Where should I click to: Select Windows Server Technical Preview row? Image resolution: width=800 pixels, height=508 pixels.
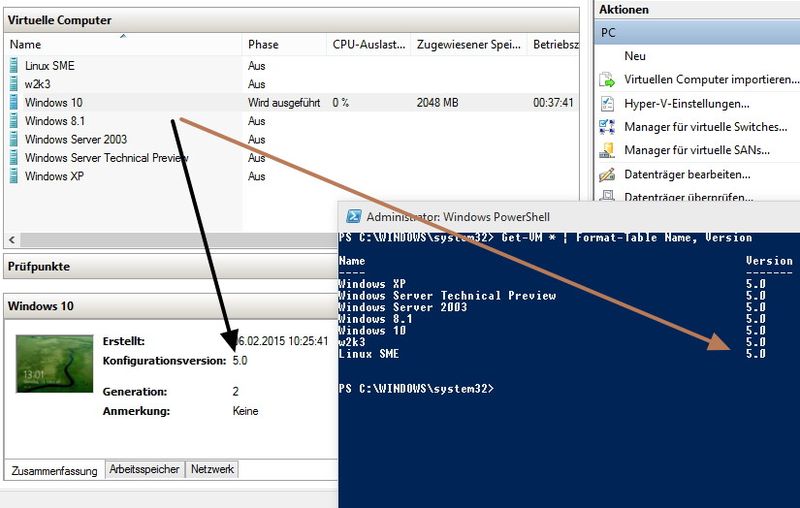pyautogui.click(x=291, y=158)
